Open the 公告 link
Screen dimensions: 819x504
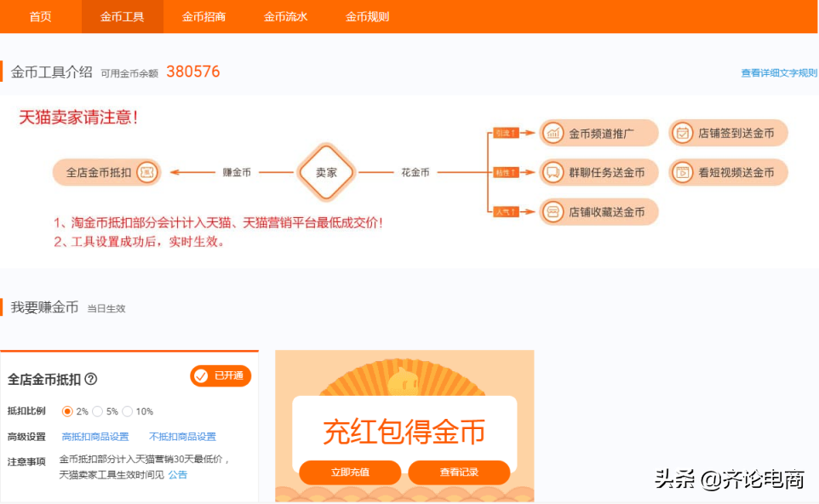click(178, 475)
